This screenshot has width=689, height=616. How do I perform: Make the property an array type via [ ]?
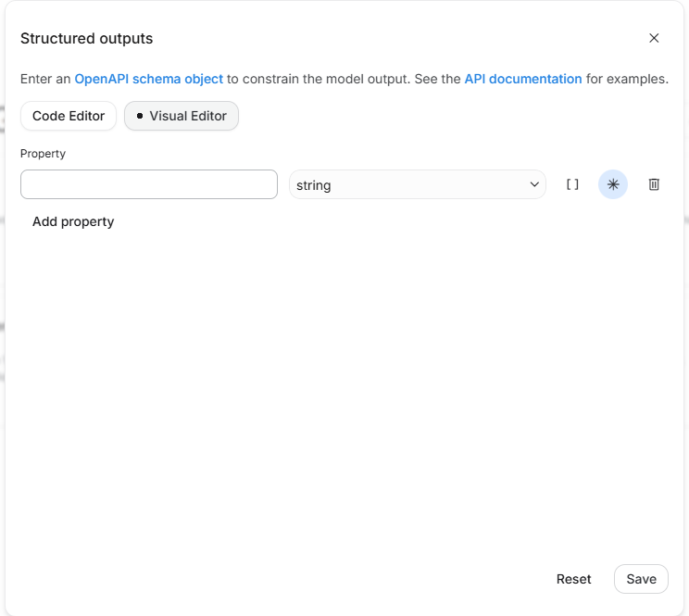coord(572,184)
